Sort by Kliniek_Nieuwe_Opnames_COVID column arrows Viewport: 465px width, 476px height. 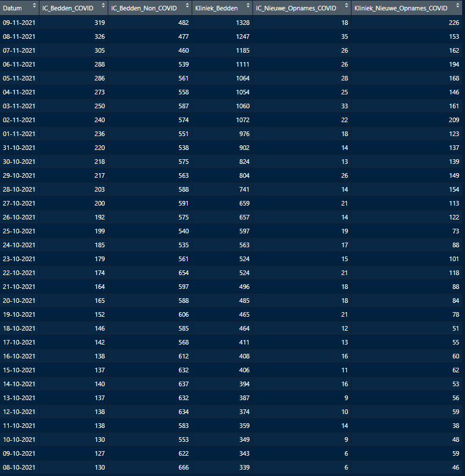[457, 5]
